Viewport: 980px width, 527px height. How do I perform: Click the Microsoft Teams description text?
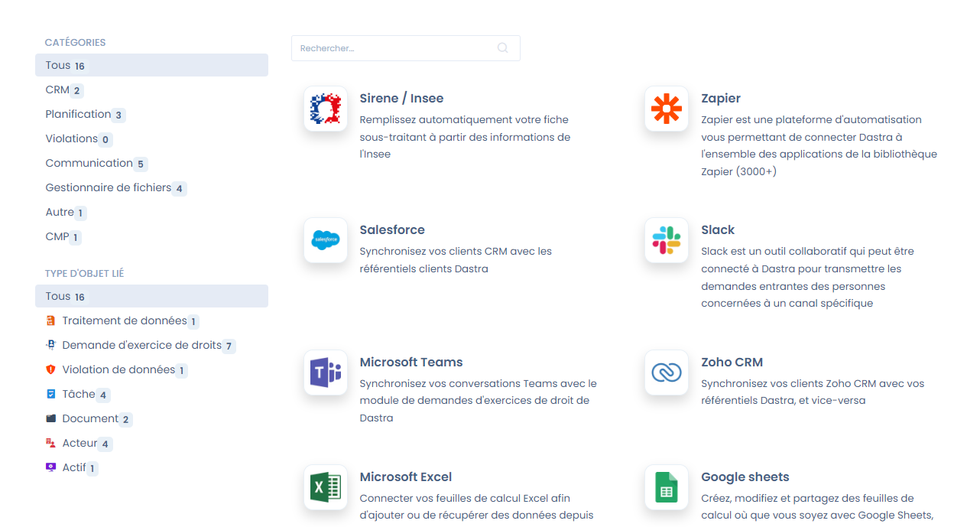(479, 401)
